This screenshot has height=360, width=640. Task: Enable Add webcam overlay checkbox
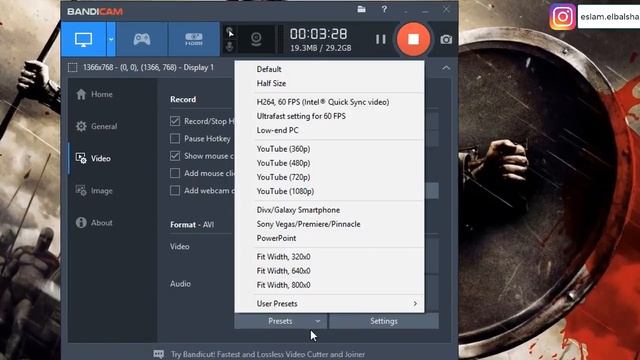[x=175, y=190]
